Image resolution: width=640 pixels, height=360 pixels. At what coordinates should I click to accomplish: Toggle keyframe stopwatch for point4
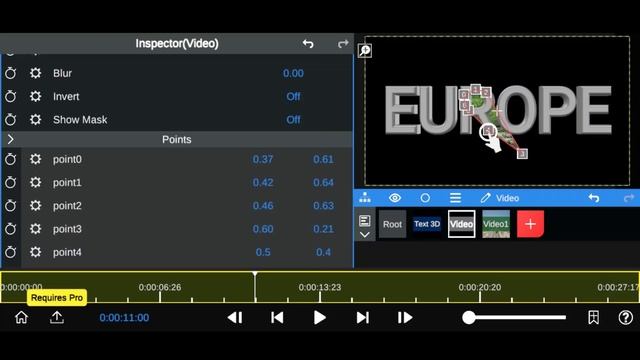(11, 252)
